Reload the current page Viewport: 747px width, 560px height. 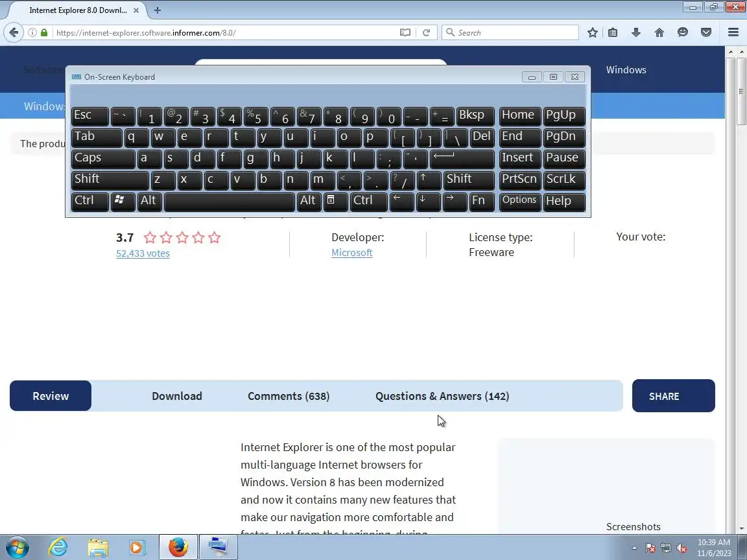pyautogui.click(x=427, y=32)
